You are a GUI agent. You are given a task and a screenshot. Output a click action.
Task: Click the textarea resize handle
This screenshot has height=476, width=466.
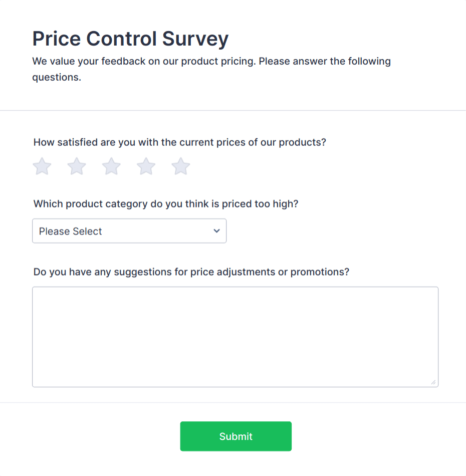(434, 383)
